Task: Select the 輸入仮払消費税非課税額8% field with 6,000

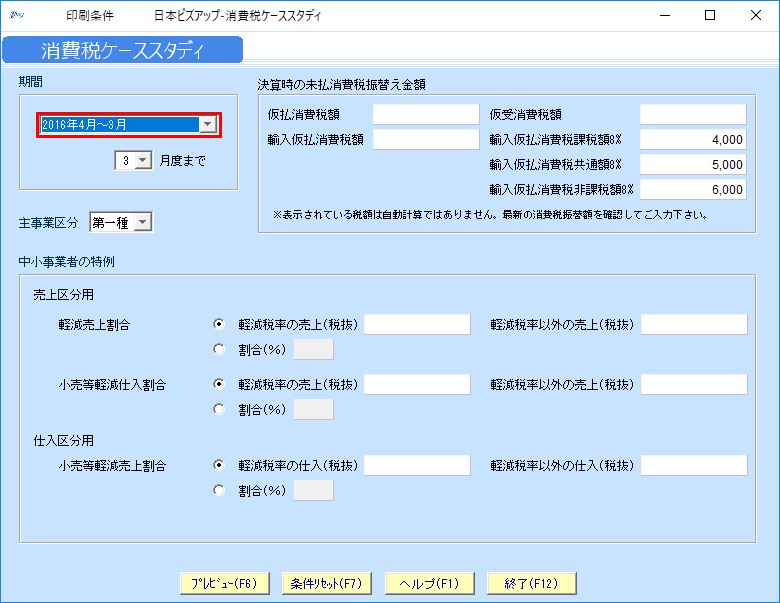Action: coord(693,189)
